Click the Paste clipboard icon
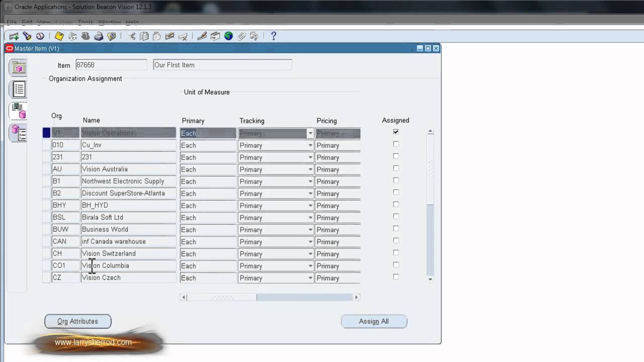 157,36
